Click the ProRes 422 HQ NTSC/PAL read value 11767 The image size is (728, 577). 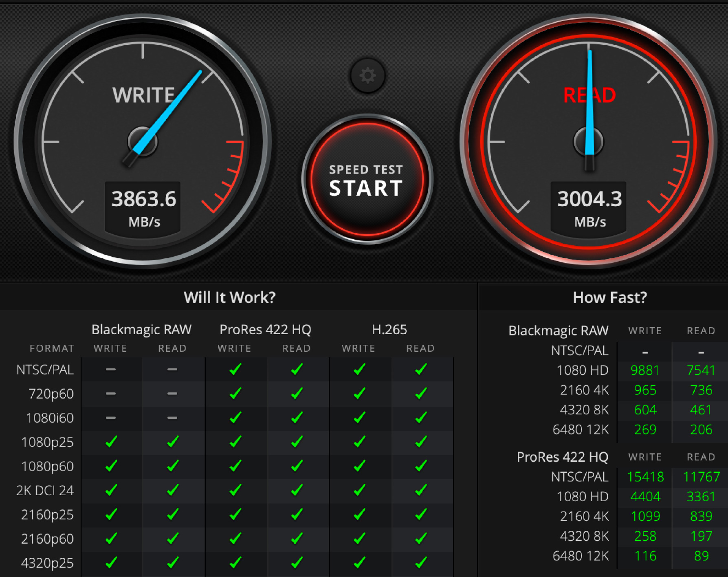tap(701, 477)
